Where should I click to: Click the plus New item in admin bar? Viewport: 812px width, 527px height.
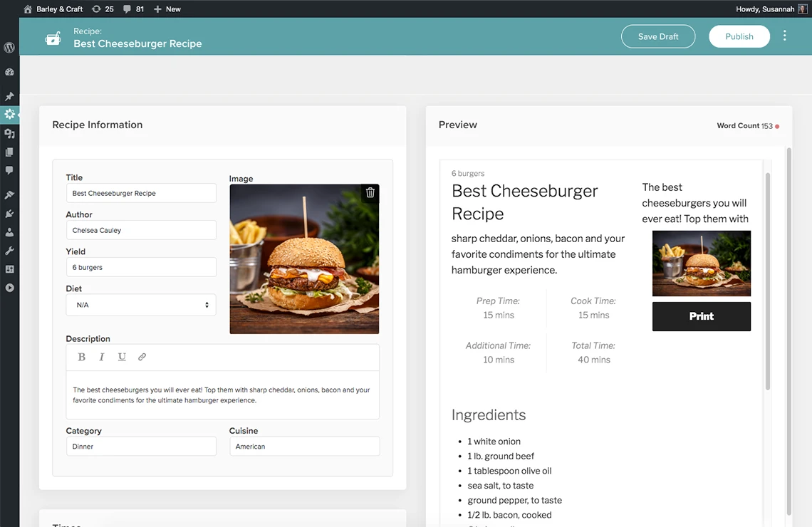(167, 9)
